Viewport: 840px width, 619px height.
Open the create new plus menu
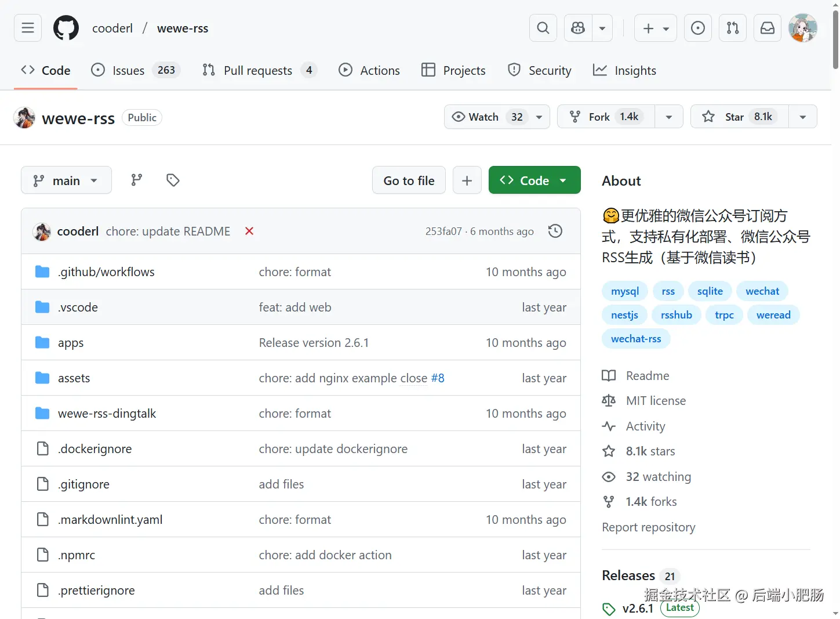click(656, 28)
